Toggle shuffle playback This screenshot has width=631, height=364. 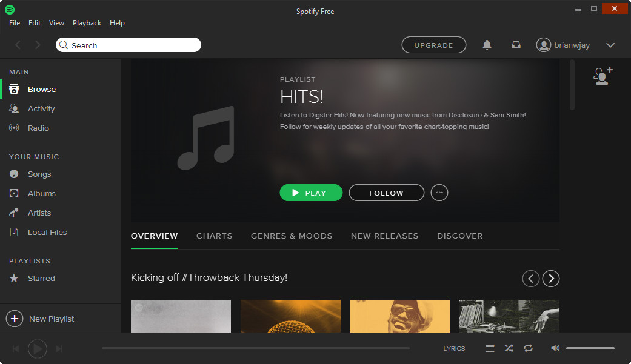(x=509, y=348)
